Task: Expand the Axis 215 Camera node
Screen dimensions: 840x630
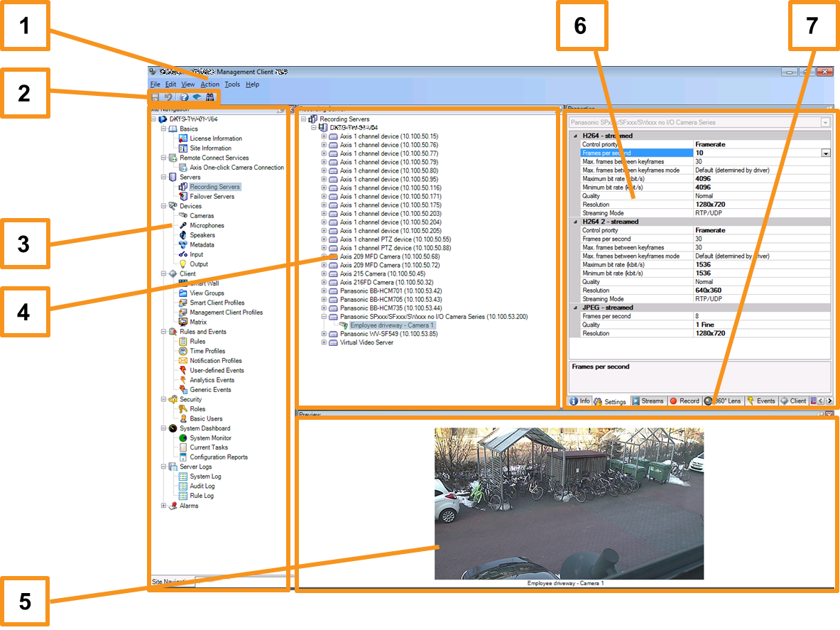Action: [324, 274]
